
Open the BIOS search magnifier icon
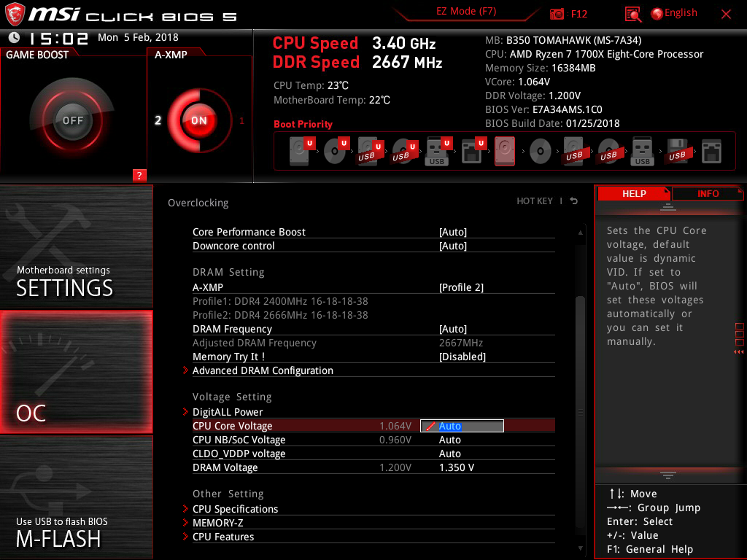[632, 14]
